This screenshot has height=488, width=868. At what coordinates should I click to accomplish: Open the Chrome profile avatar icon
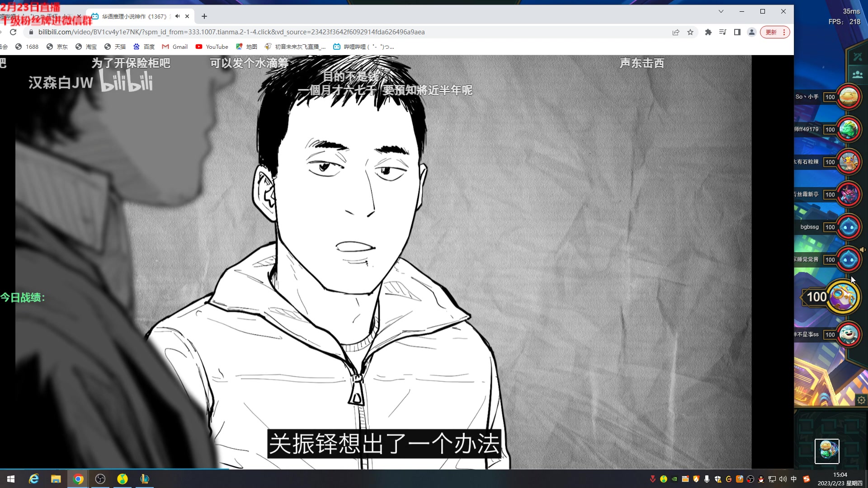752,32
